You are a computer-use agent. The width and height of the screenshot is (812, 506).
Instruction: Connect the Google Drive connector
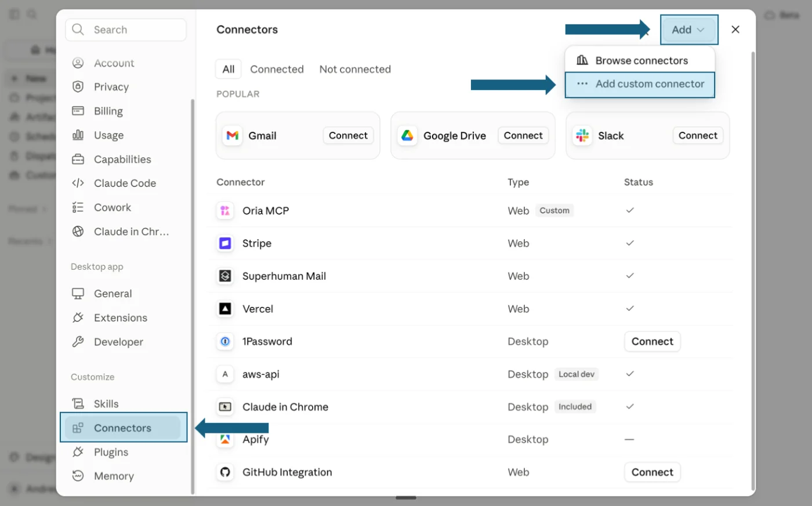coord(523,135)
